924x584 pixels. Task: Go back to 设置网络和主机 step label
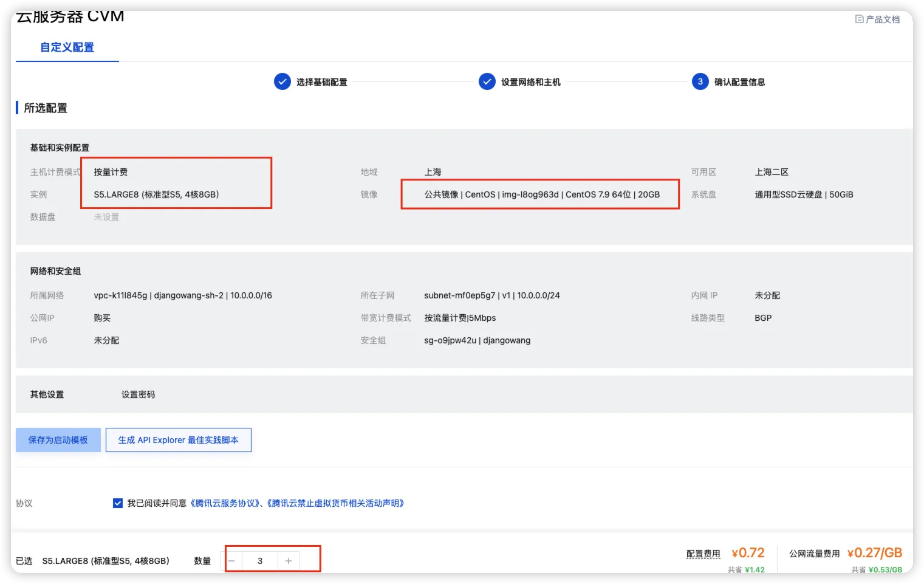pyautogui.click(x=530, y=82)
